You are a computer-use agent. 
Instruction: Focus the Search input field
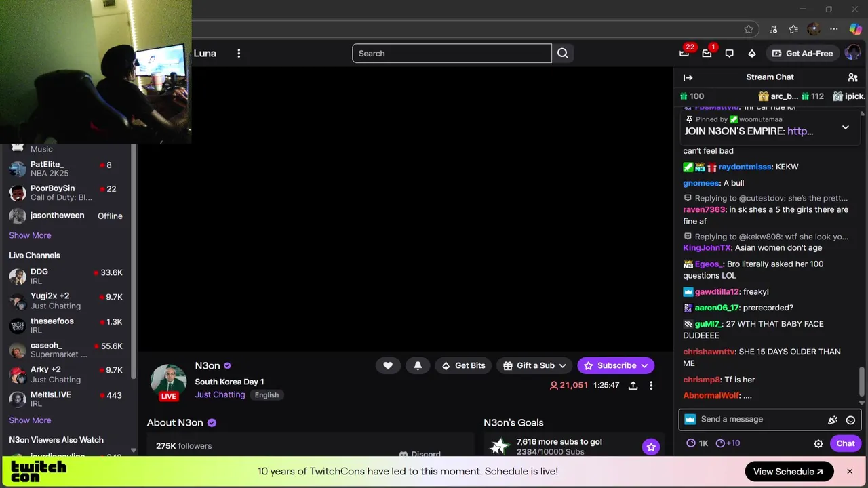pyautogui.click(x=452, y=54)
